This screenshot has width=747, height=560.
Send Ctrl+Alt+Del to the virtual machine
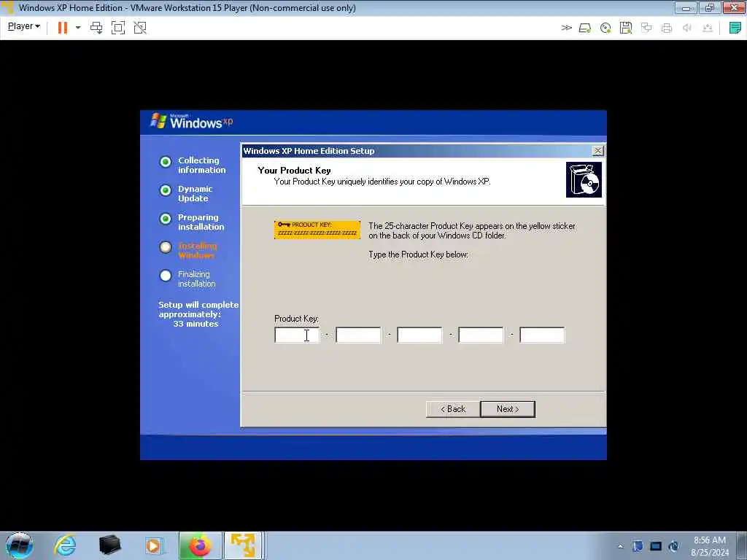[x=96, y=28]
